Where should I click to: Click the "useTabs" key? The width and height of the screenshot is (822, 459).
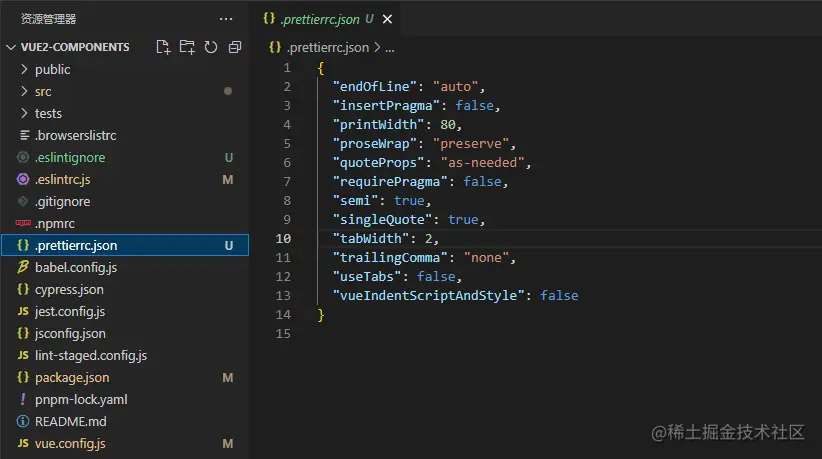367,277
